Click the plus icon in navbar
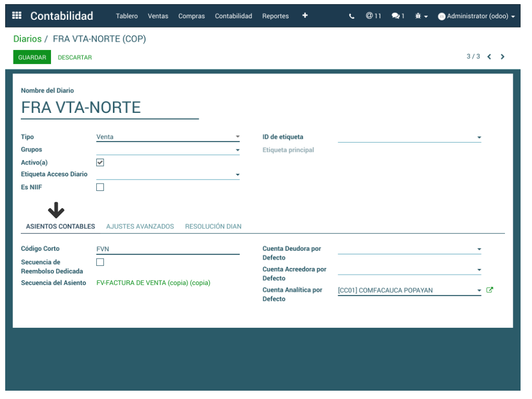The height and width of the screenshot is (399, 532). pyautogui.click(x=305, y=16)
